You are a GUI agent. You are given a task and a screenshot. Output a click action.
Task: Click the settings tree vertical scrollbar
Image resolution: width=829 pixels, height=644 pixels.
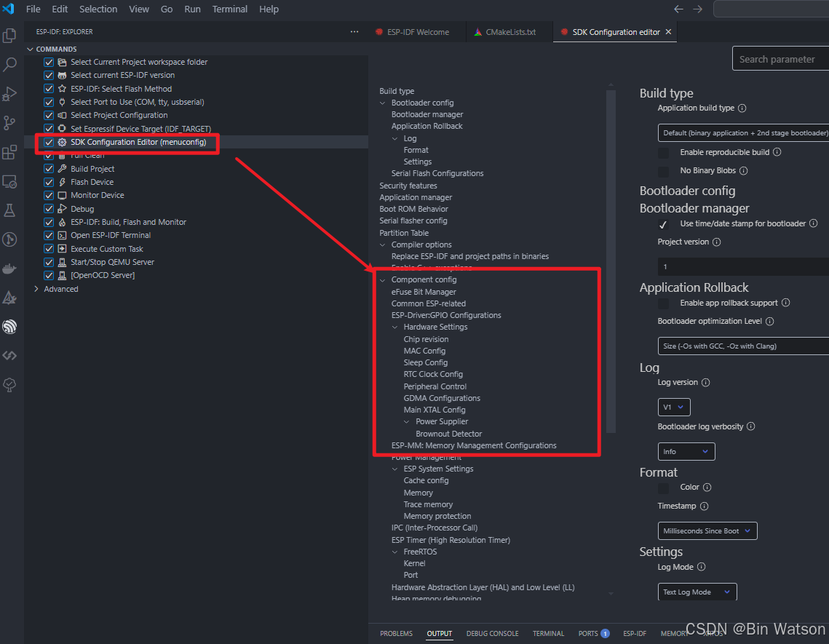[x=611, y=261]
